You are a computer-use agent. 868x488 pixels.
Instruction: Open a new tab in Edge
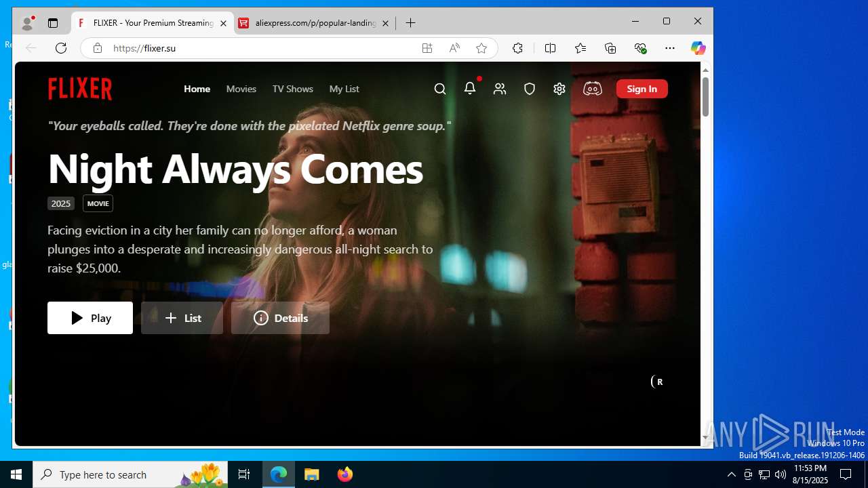[410, 23]
